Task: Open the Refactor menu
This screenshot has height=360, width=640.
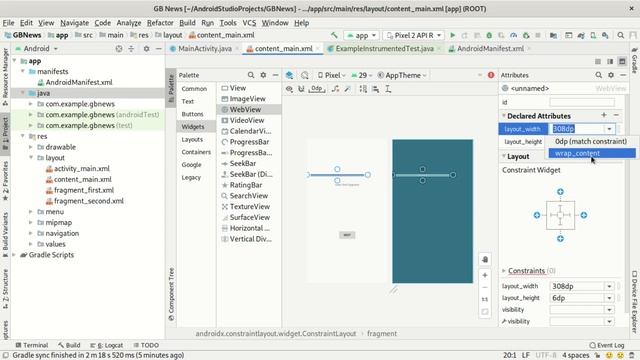Action: click(x=160, y=23)
